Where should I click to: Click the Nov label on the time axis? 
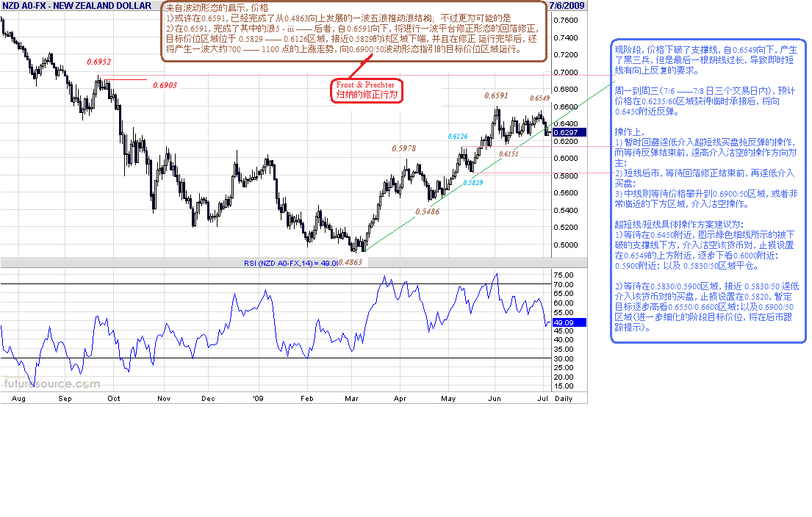(164, 399)
